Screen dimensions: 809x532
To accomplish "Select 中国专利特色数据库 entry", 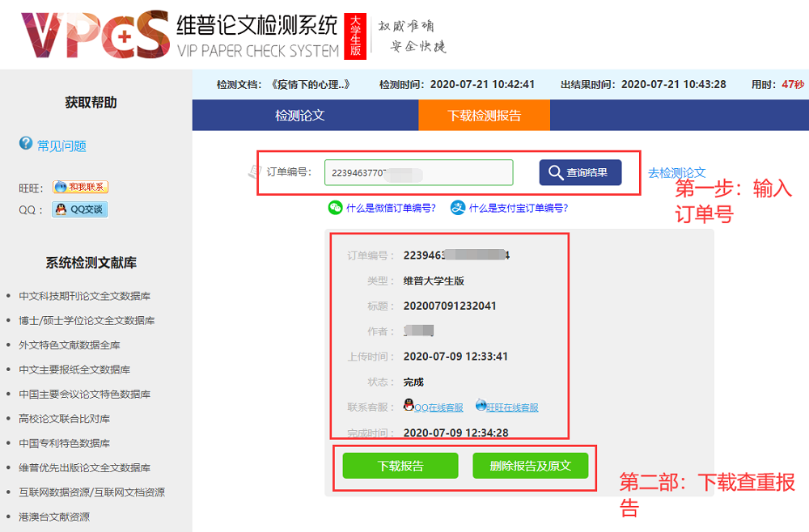I will 65,443.
